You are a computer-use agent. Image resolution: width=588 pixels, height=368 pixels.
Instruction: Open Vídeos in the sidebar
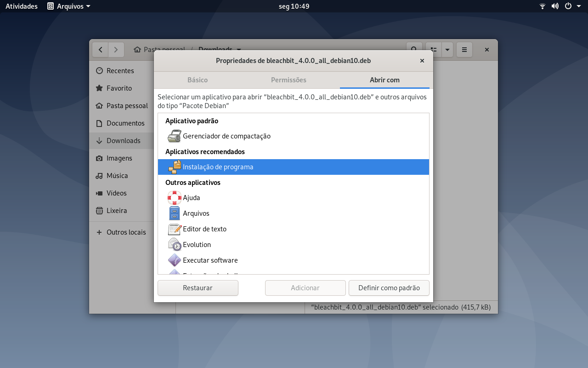pyautogui.click(x=121, y=193)
